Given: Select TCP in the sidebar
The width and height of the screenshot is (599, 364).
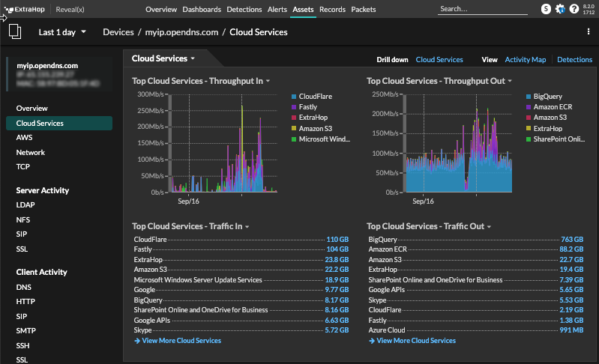Looking at the screenshot, I should point(23,167).
